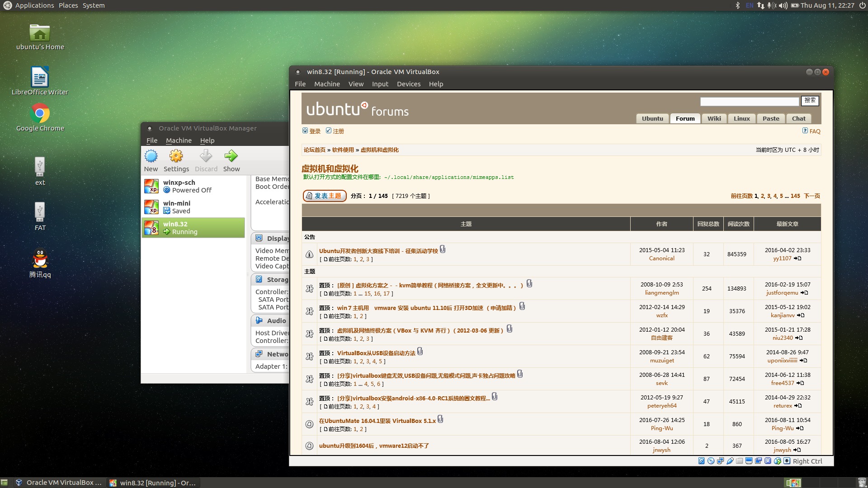Open System menu in top panel
Viewport: 868px width, 488px height.
94,5
